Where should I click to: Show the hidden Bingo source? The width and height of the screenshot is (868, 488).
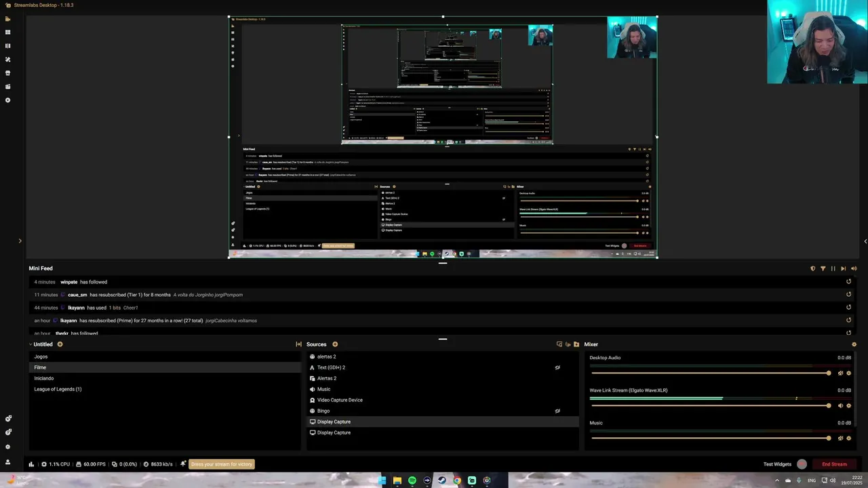coord(557,411)
